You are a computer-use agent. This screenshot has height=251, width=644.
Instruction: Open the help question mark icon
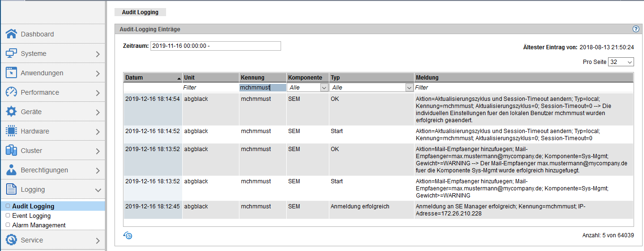[x=636, y=29]
